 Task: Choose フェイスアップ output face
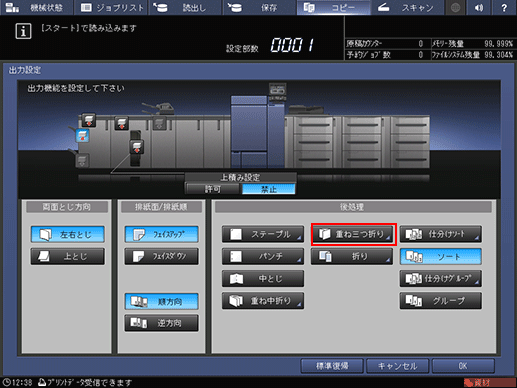click(x=162, y=234)
